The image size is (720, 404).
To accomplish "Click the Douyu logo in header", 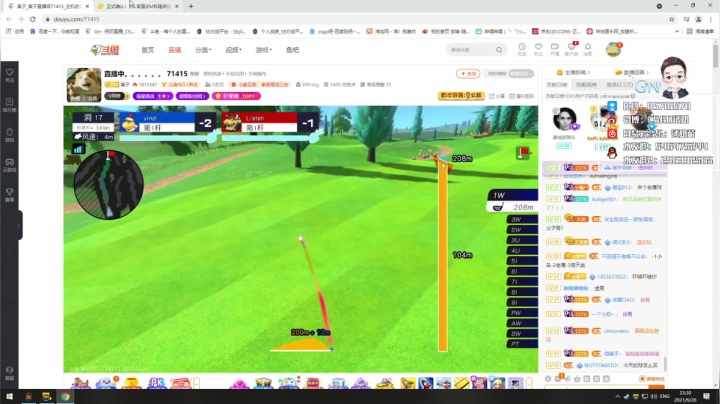I will [105, 50].
